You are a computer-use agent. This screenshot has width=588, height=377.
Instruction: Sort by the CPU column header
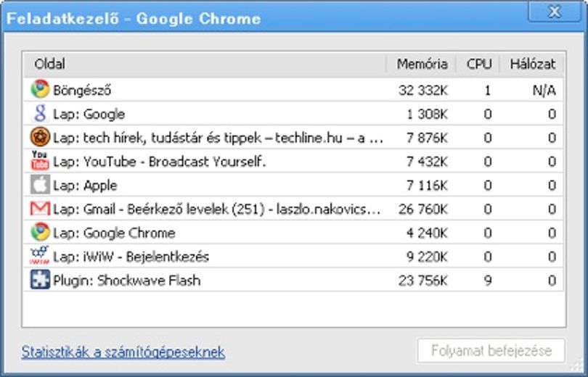coord(478,65)
